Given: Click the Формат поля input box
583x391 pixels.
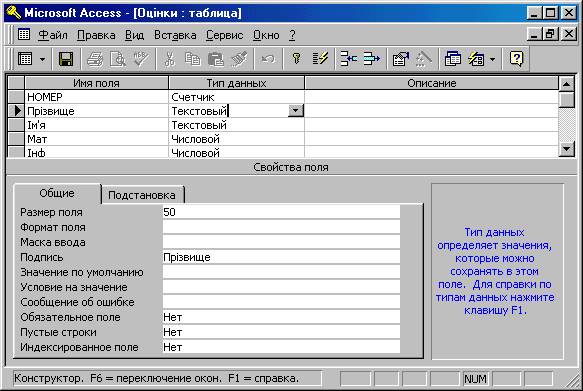Looking at the screenshot, I should tap(281, 227).
